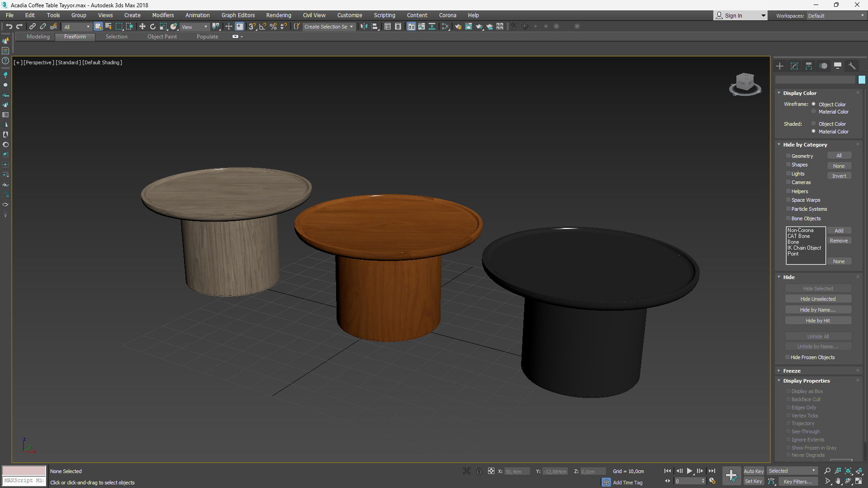Check the Lights hide category box
The width and height of the screenshot is (868, 488).
click(x=788, y=174)
